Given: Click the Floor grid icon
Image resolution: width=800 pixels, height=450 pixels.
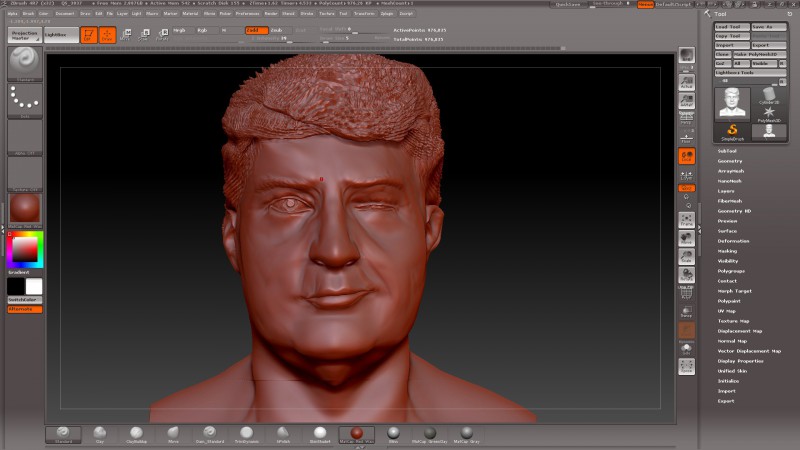Looking at the screenshot, I should 687,138.
